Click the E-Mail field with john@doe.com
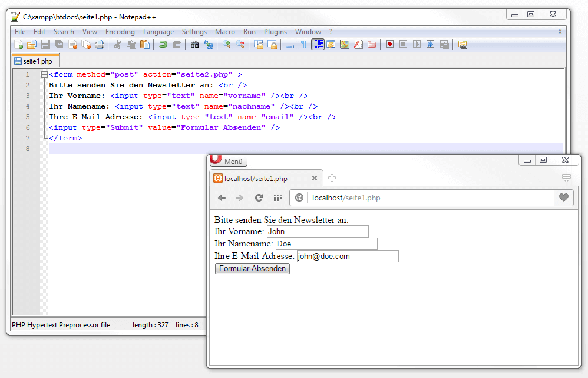The height and width of the screenshot is (378, 588). pyautogui.click(x=348, y=256)
